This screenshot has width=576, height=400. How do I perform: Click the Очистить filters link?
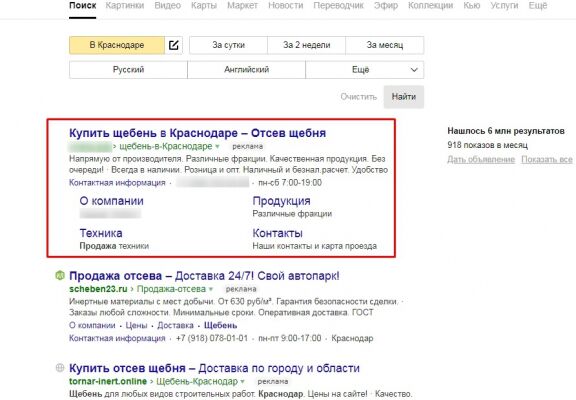359,97
